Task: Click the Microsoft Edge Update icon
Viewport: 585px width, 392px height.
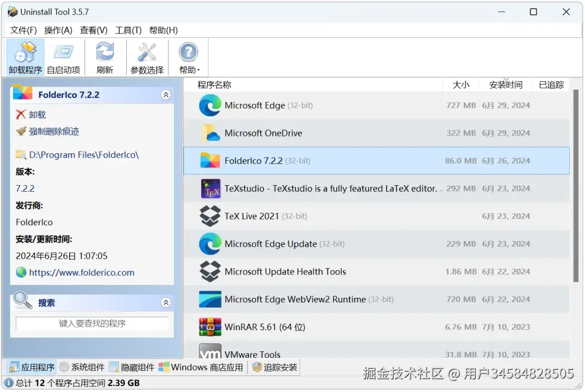Action: (x=210, y=244)
